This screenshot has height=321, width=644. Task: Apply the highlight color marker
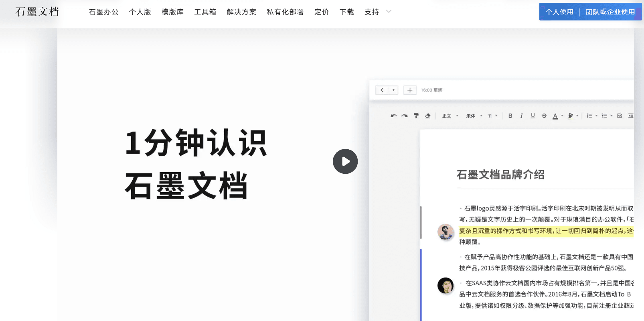pyautogui.click(x=571, y=116)
